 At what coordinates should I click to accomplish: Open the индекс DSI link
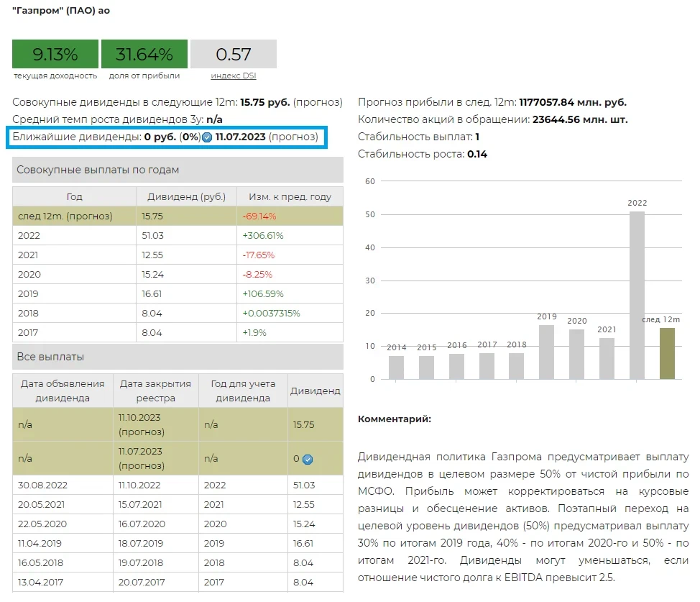coord(233,76)
